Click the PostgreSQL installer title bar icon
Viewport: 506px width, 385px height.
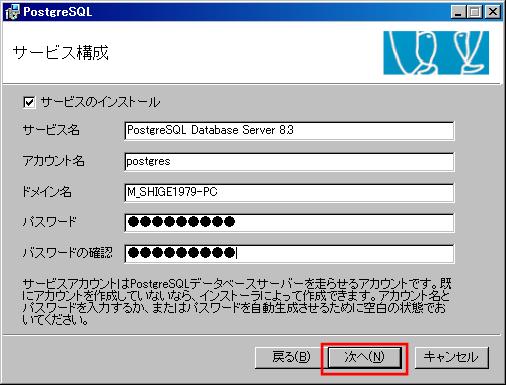[x=12, y=12]
